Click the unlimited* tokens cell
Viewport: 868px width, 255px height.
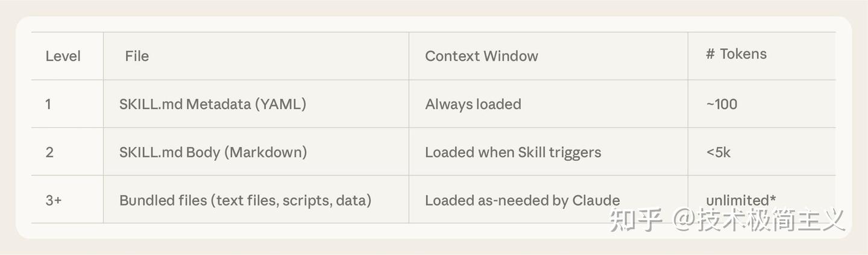pyautogui.click(x=740, y=200)
